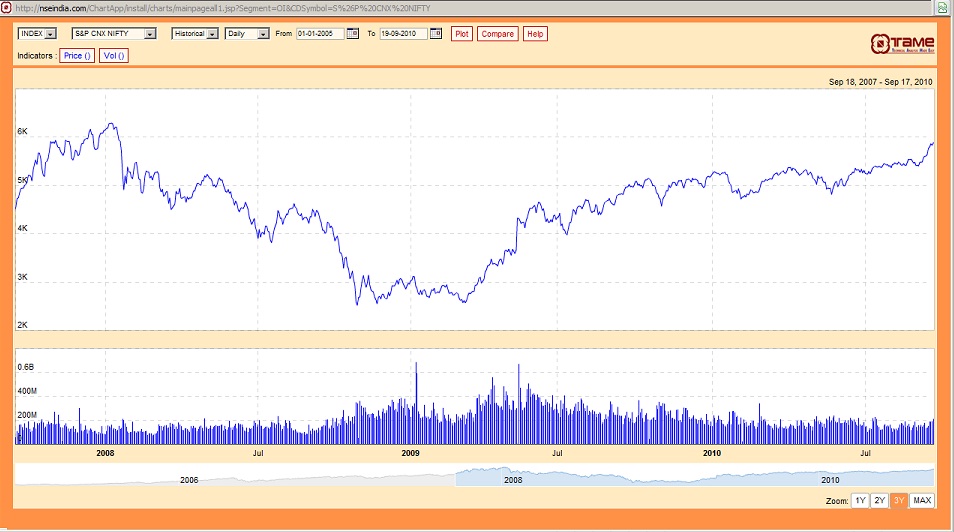The width and height of the screenshot is (954, 532).
Task: Switch zoom range to 2Y
Action: 880,500
